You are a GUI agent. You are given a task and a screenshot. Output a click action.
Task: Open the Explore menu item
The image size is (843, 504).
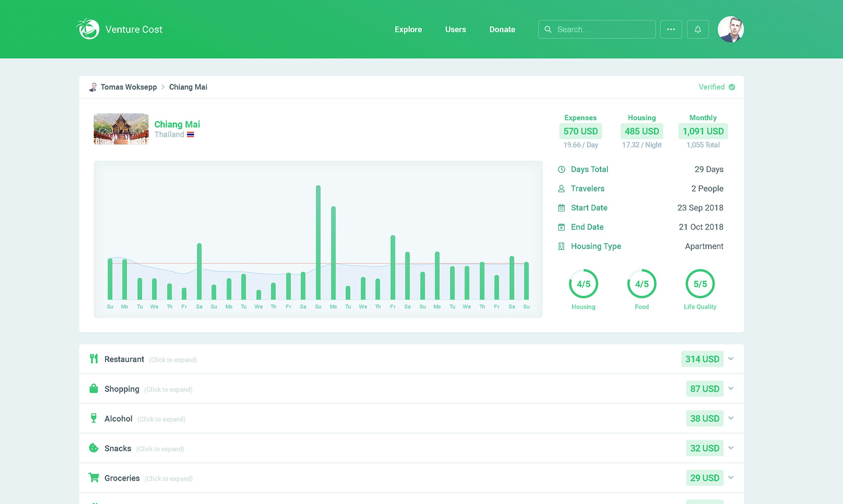(408, 29)
